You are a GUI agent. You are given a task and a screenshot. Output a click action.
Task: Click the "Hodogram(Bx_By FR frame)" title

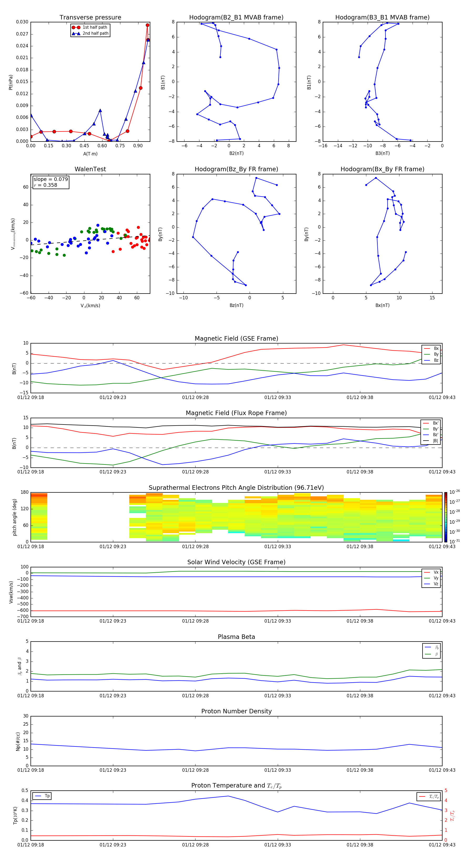click(x=382, y=169)
